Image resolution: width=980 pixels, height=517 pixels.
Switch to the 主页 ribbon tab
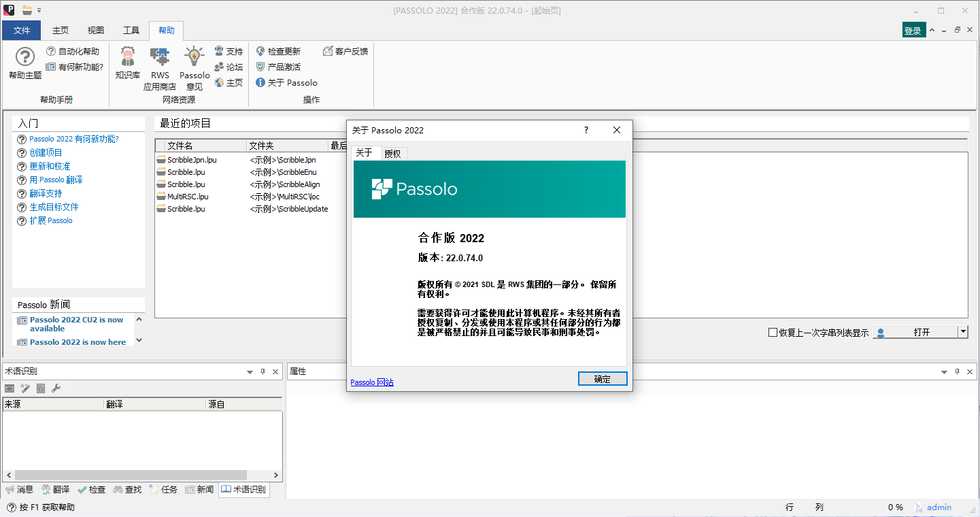pyautogui.click(x=61, y=31)
